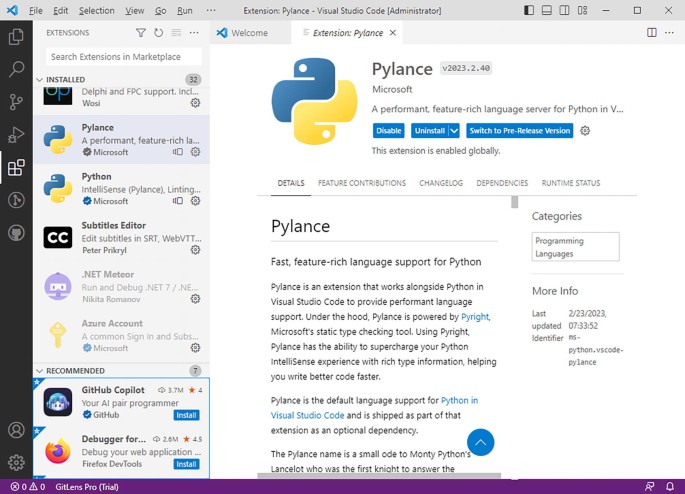Image resolution: width=685 pixels, height=494 pixels.
Task: Click the Search Extensions in Marketplace field
Action: coord(123,57)
